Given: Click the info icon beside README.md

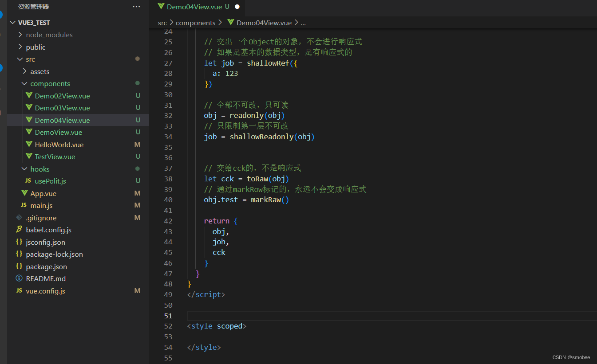Looking at the screenshot, I should [19, 278].
